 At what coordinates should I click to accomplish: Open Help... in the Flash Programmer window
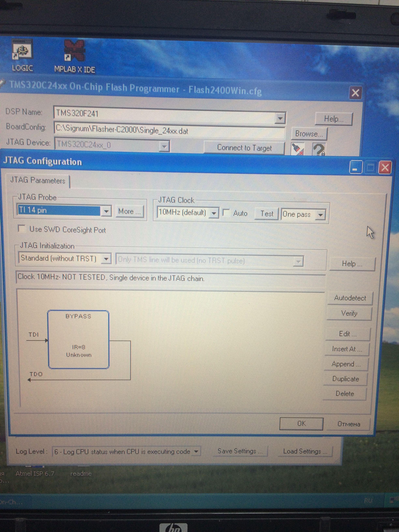[334, 119]
